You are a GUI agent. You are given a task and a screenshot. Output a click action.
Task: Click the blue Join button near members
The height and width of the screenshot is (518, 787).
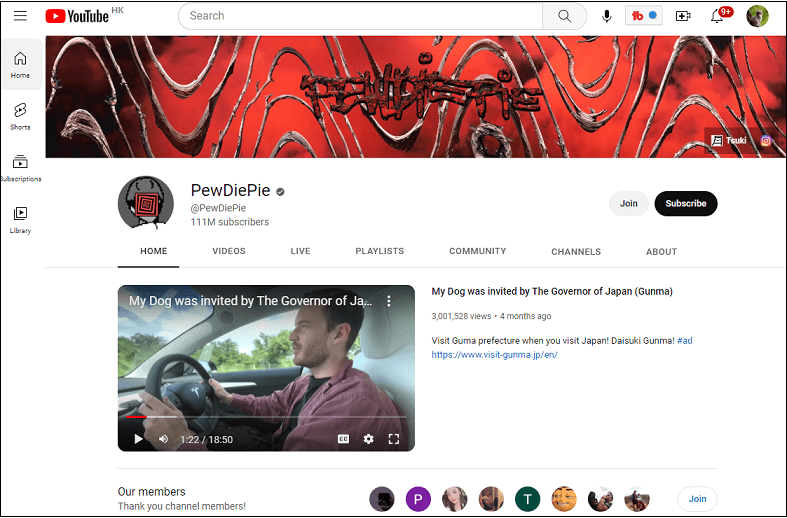click(x=697, y=499)
